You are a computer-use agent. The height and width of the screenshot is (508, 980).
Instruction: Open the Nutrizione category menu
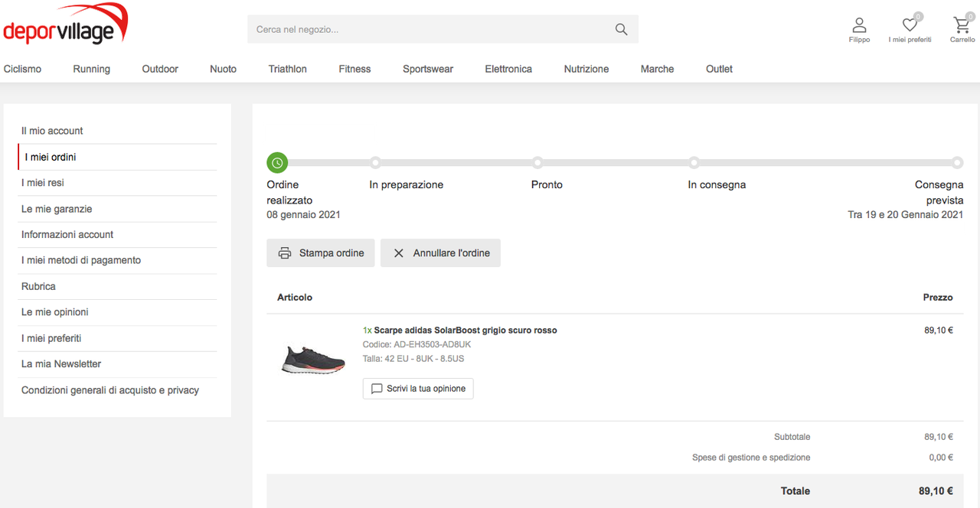coord(586,69)
